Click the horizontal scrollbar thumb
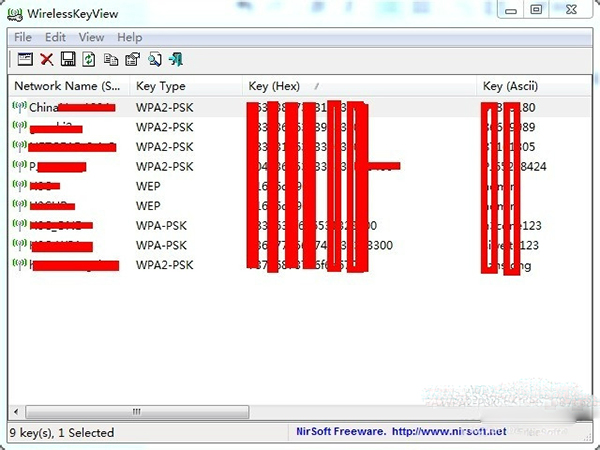The image size is (600, 450). [x=137, y=412]
